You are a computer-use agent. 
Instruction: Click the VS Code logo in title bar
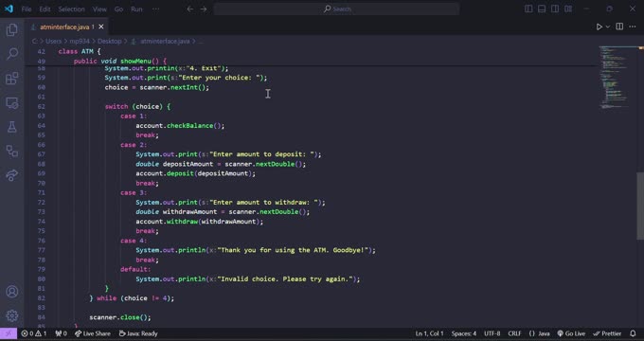click(x=9, y=9)
